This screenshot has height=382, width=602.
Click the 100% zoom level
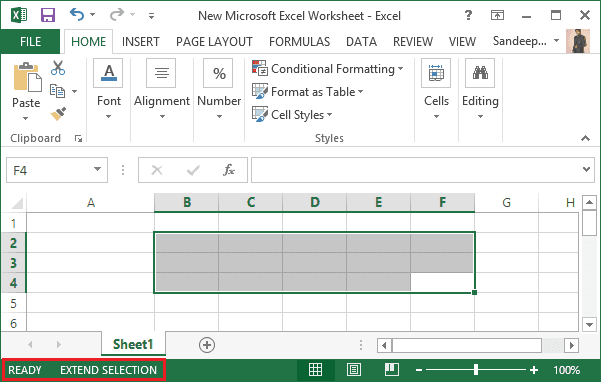[567, 370]
